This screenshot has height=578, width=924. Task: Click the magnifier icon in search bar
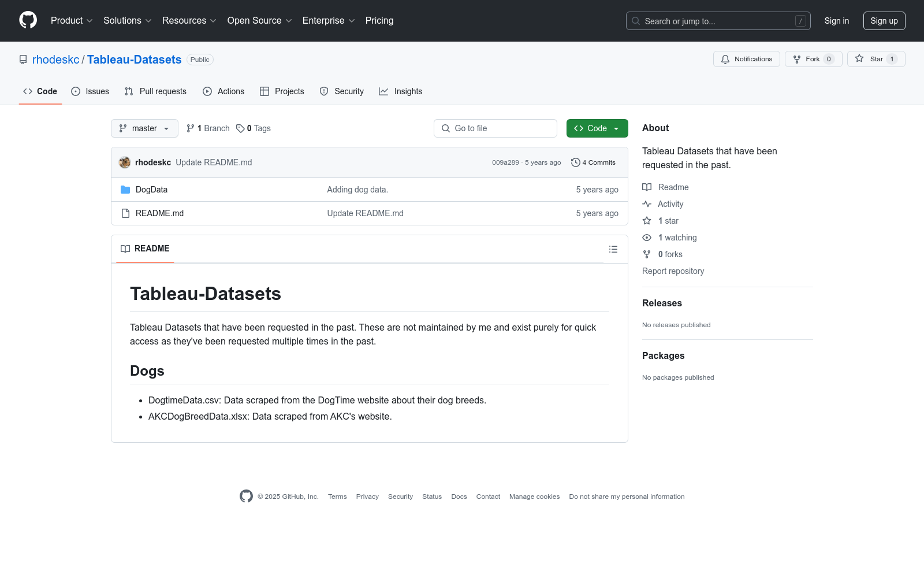(x=636, y=21)
